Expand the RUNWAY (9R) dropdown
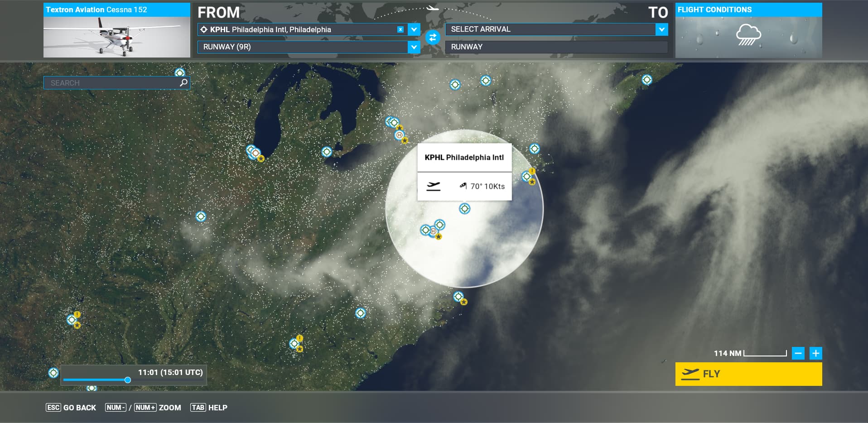This screenshot has height=423, width=868. (x=414, y=47)
